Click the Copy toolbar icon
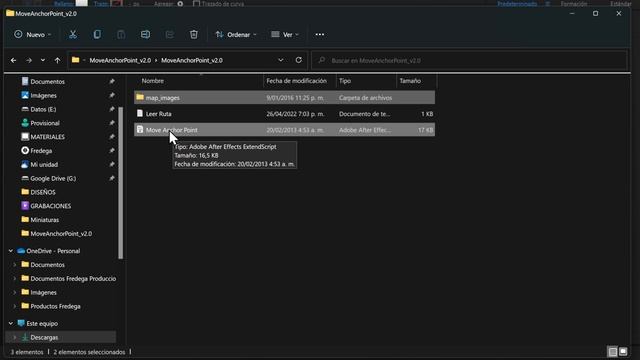 (x=97, y=35)
